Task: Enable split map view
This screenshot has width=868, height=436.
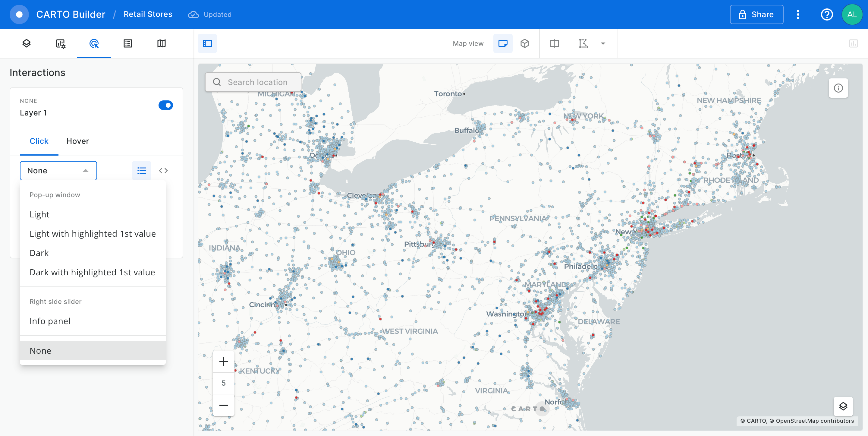Action: [x=554, y=43]
